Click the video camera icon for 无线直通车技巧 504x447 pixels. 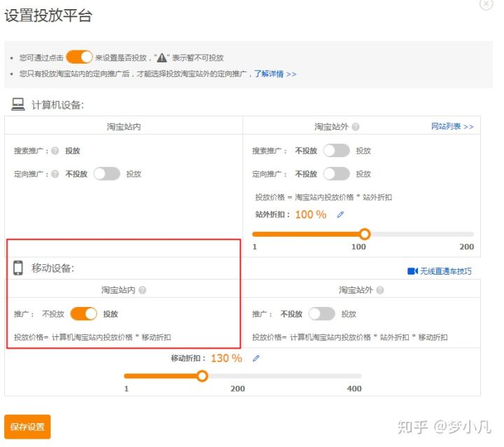[x=412, y=271]
